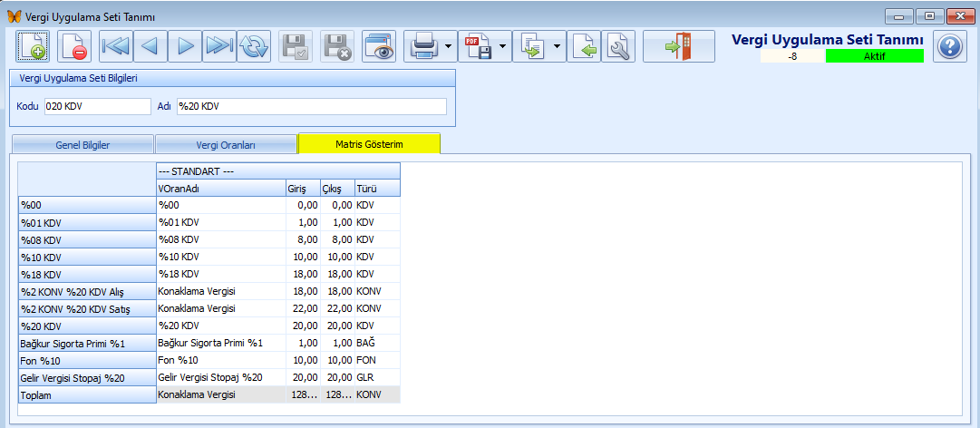This screenshot has width=980, height=428.
Task: Go to the next record
Action: tap(185, 46)
